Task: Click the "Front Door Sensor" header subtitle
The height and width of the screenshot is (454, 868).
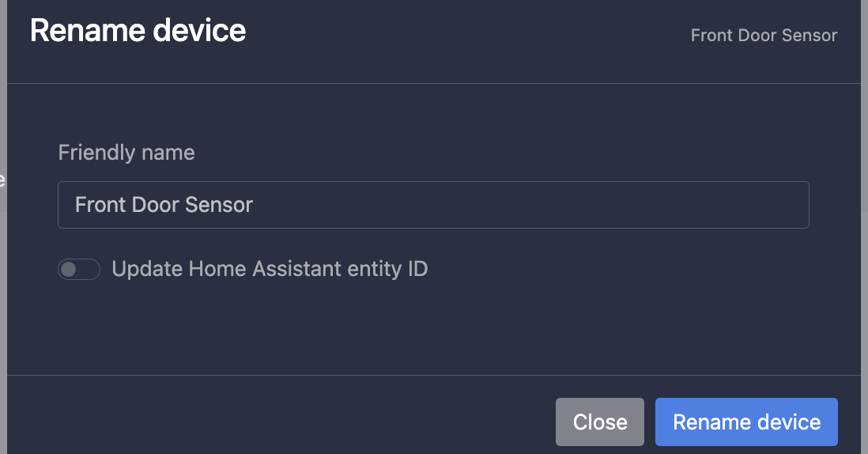Action: [764, 36]
